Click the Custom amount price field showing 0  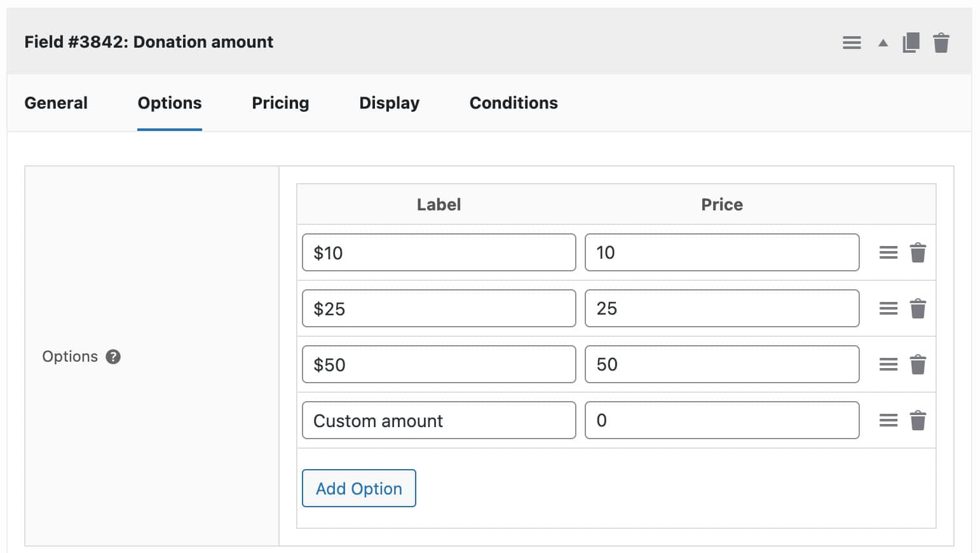click(722, 420)
